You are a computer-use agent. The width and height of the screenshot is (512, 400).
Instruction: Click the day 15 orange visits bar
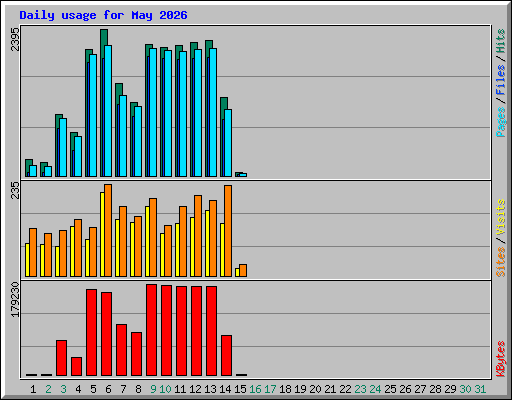[243, 270]
